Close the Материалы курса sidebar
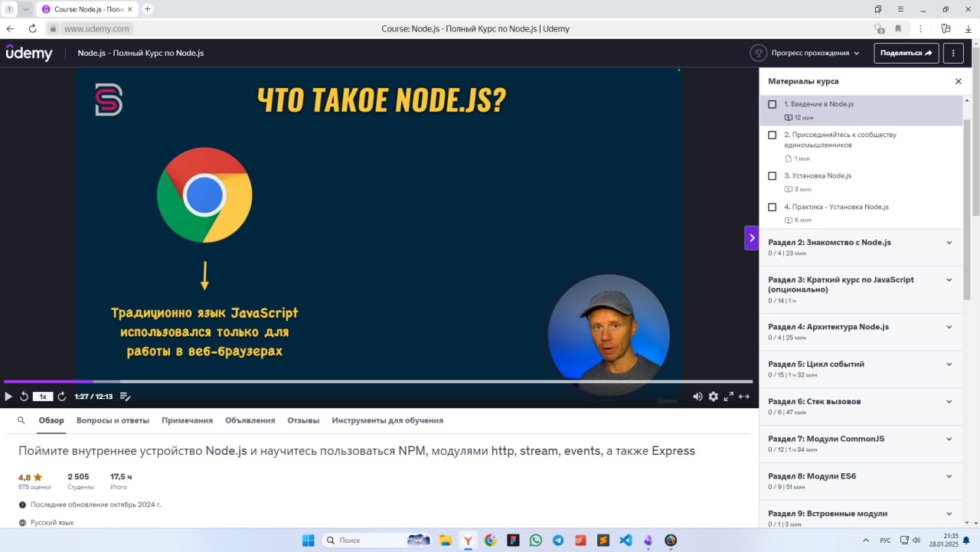 [x=958, y=81]
